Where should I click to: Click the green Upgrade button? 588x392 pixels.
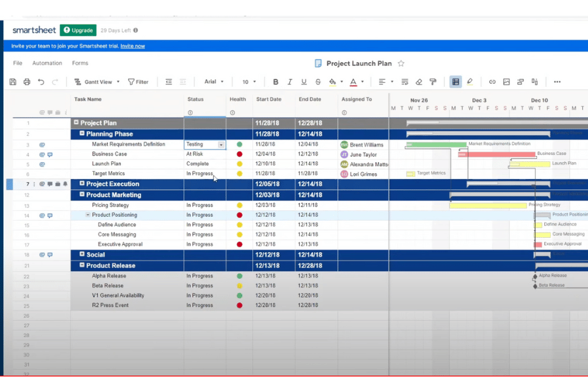(78, 31)
